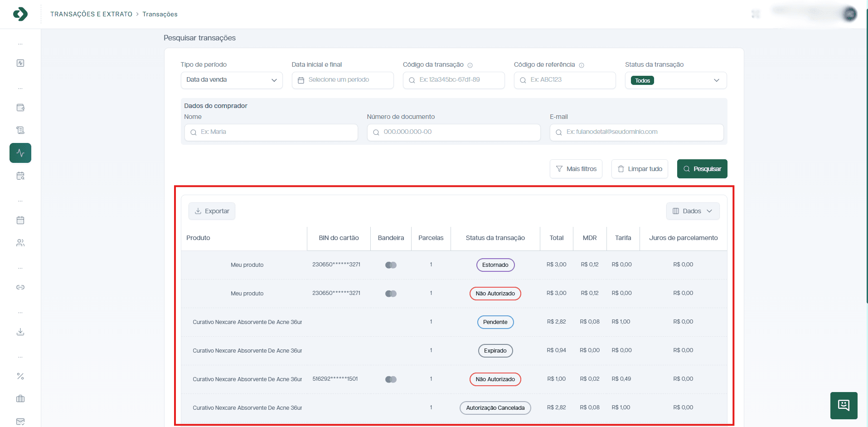The height and width of the screenshot is (427, 868).
Task: Select the Transações breadcrumb item
Action: (160, 14)
